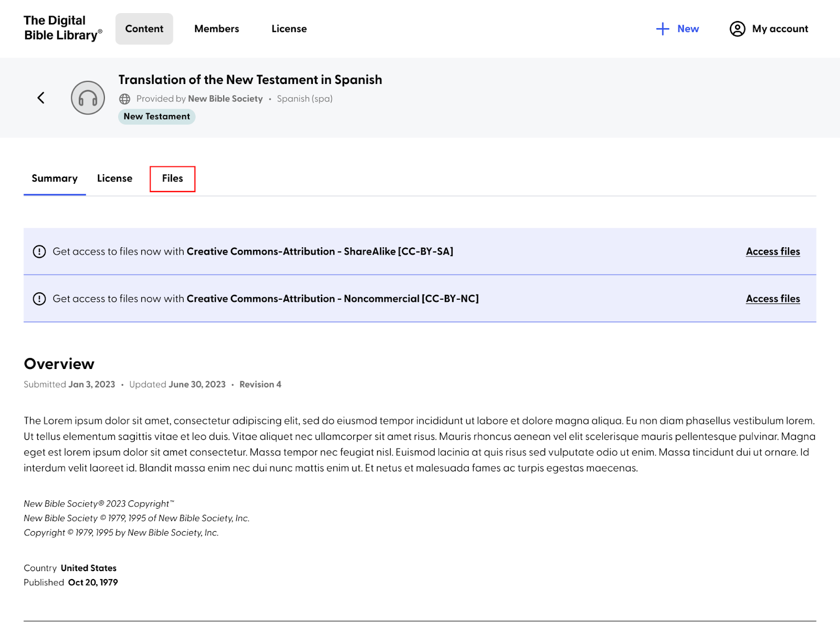840x622 pixels.
Task: Click the Published Oct 20, 1979 line
Action: tap(71, 582)
